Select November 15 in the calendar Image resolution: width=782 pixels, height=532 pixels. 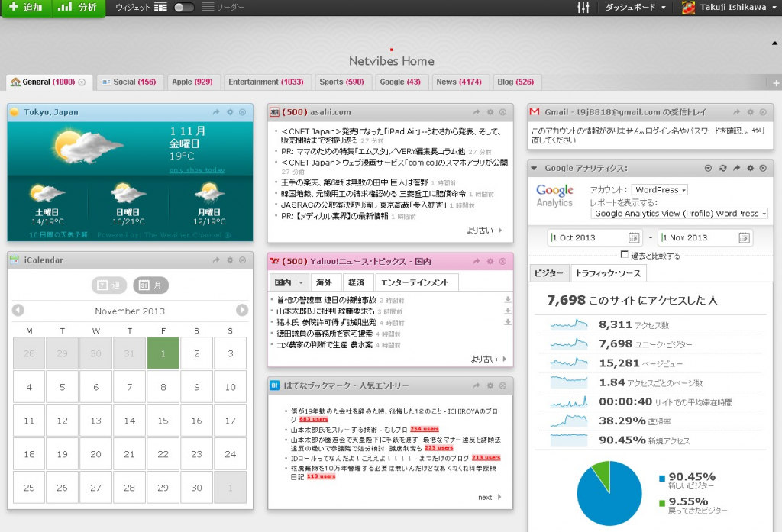click(163, 421)
